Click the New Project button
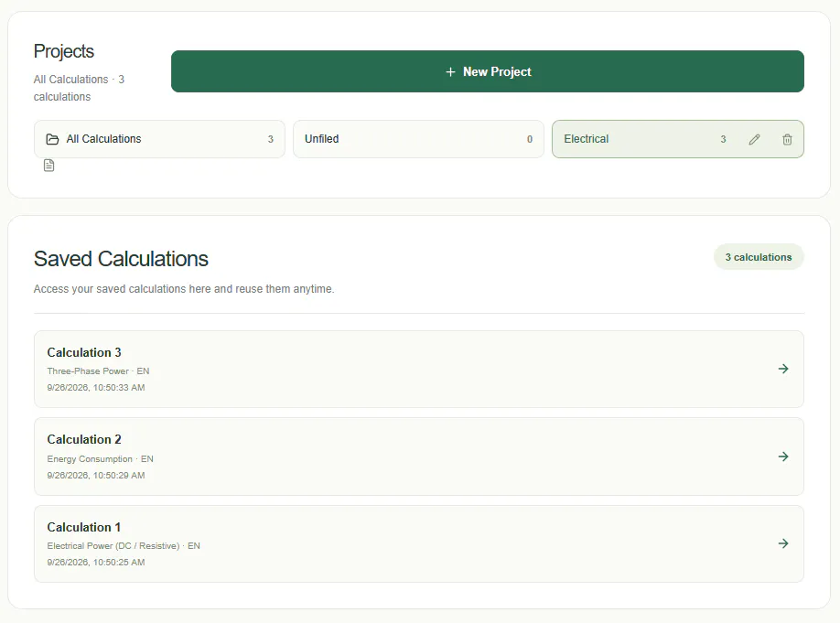Image resolution: width=840 pixels, height=623 pixels. click(x=487, y=71)
